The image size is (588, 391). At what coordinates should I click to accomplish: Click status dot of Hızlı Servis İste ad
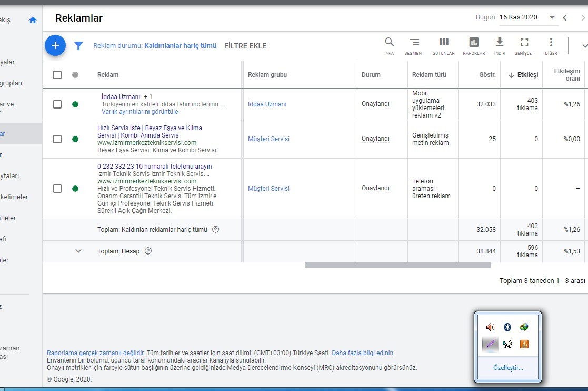pos(75,139)
